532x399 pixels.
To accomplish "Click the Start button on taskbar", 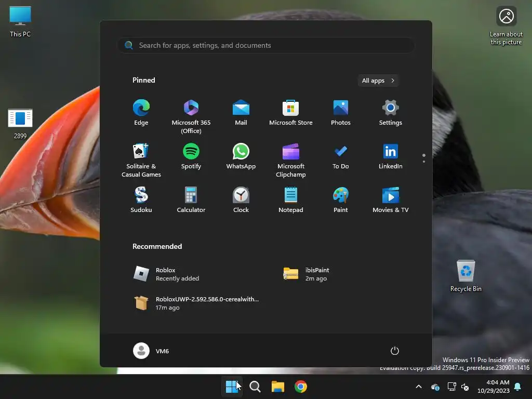I will 232,387.
